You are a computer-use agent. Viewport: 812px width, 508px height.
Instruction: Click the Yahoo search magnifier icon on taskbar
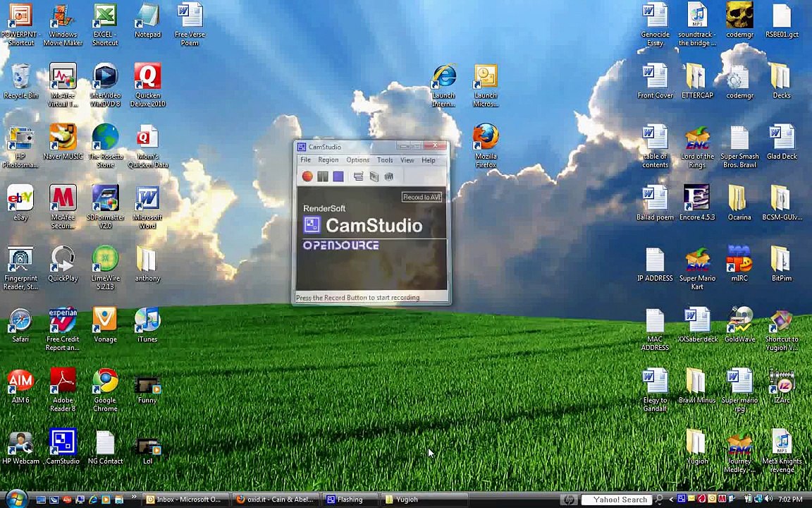[659, 500]
